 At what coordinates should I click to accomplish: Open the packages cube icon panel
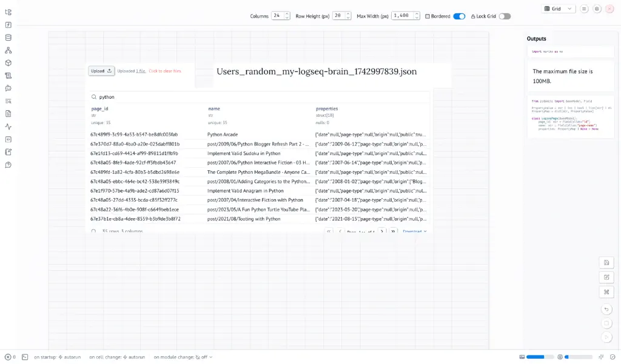tap(8, 63)
